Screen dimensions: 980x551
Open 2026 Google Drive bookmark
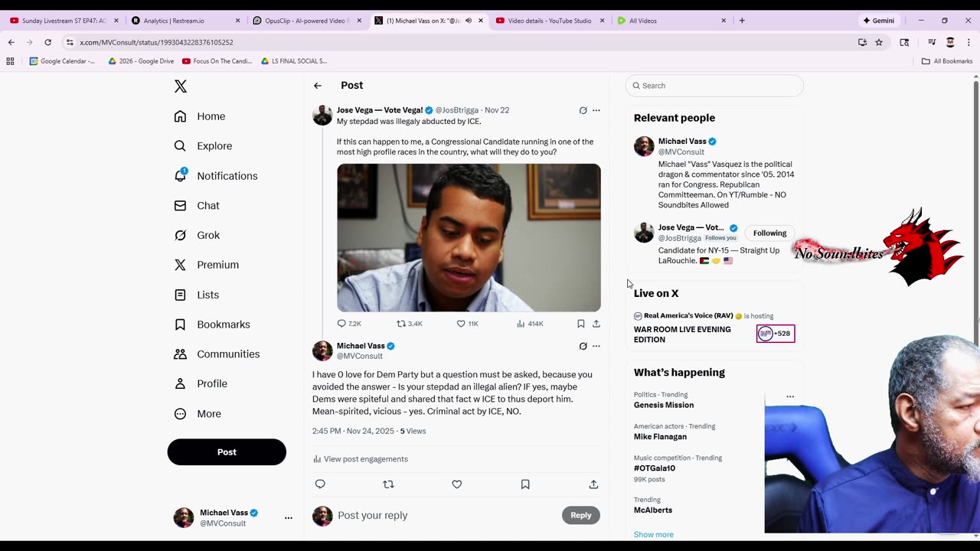coord(141,61)
